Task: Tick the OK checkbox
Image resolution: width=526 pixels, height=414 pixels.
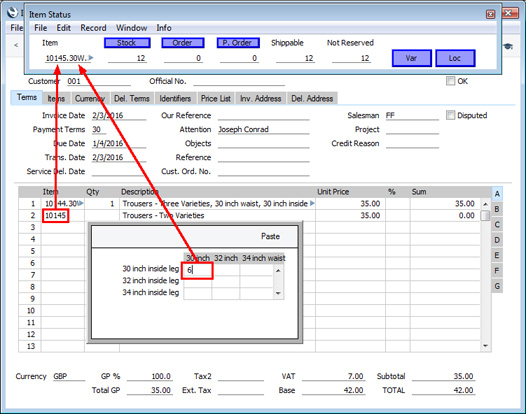Action: pos(451,81)
